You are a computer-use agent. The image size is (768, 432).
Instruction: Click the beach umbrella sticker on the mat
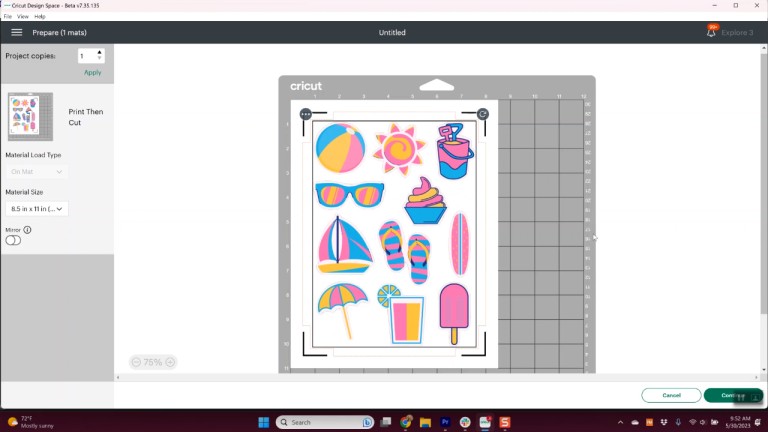pyautogui.click(x=342, y=311)
